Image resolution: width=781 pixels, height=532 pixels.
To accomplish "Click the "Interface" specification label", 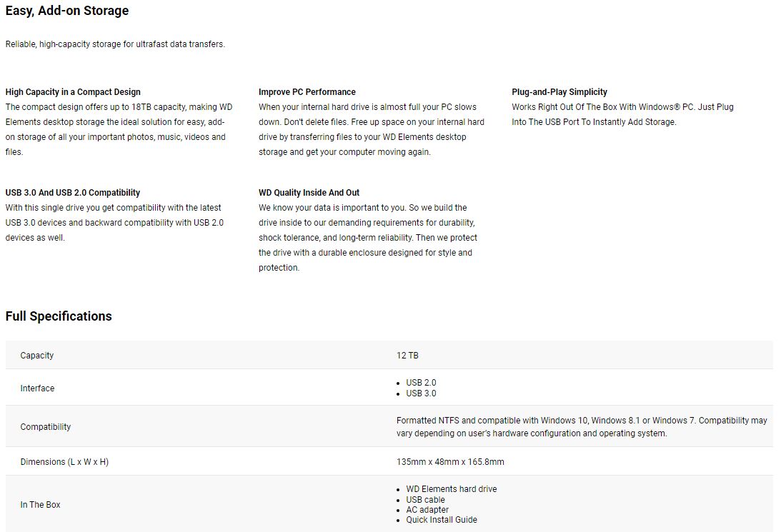I will pos(37,388).
